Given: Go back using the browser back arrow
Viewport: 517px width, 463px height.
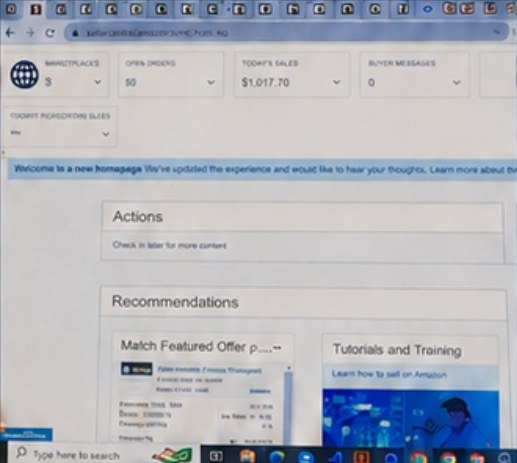Looking at the screenshot, I should click(10, 33).
